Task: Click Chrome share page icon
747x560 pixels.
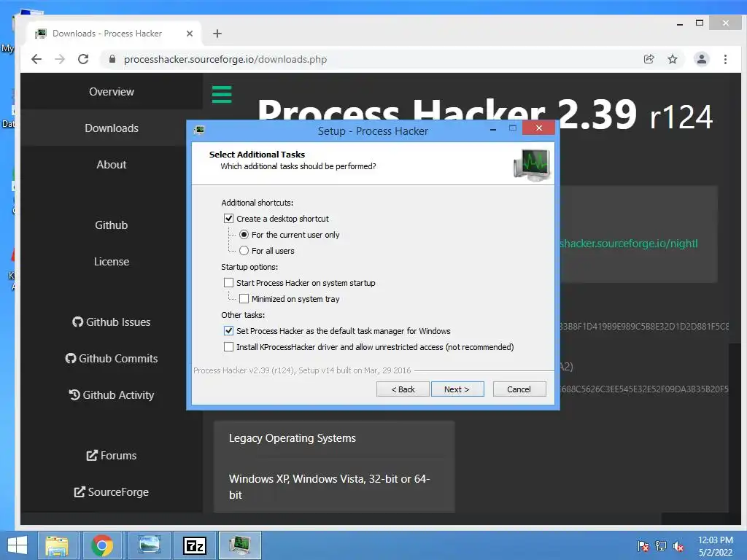Action: (649, 59)
